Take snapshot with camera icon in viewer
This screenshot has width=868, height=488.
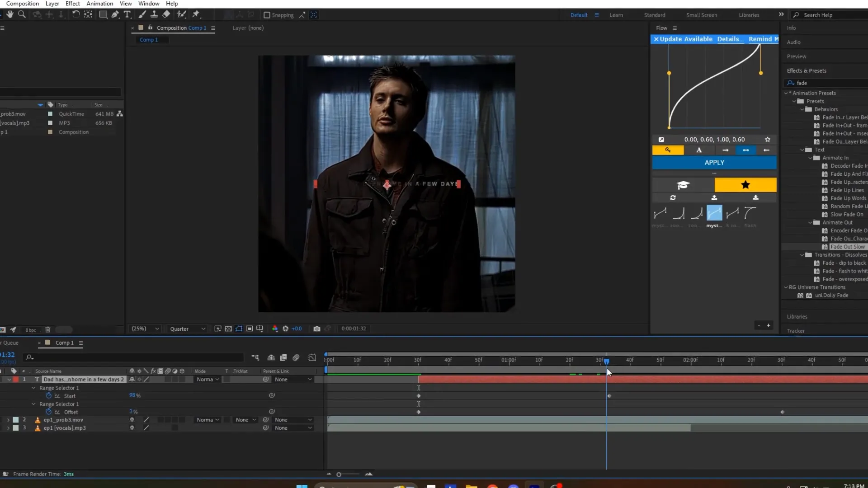click(317, 329)
